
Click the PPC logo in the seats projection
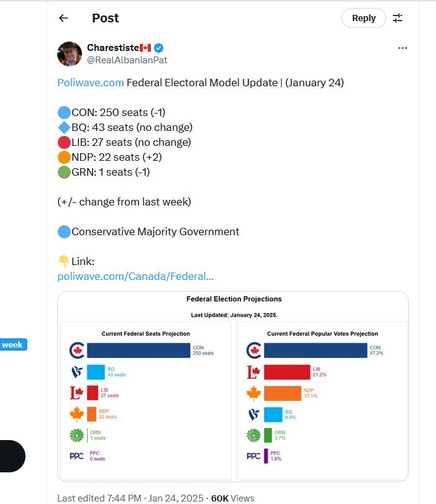[77, 456]
